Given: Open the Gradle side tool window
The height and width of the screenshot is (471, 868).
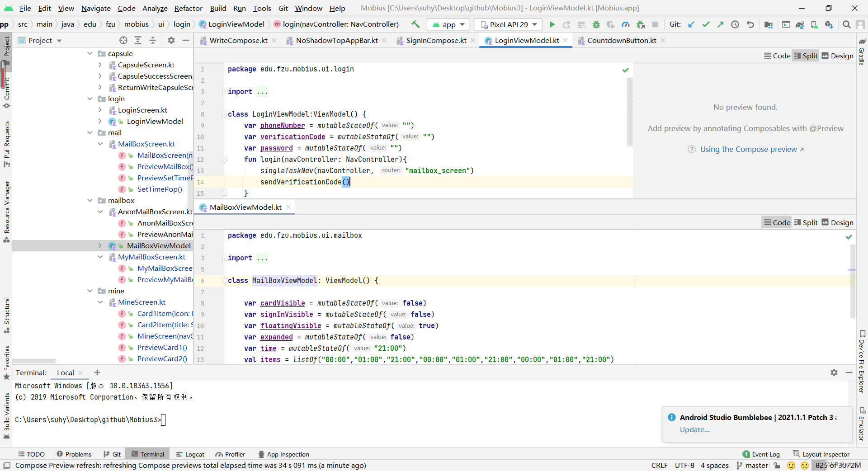Looking at the screenshot, I should click(862, 52).
